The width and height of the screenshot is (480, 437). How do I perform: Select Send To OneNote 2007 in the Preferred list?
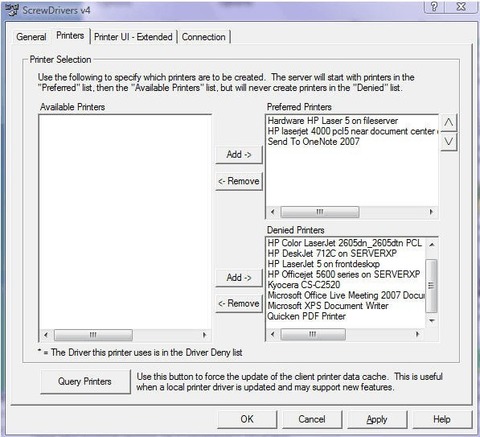(314, 141)
